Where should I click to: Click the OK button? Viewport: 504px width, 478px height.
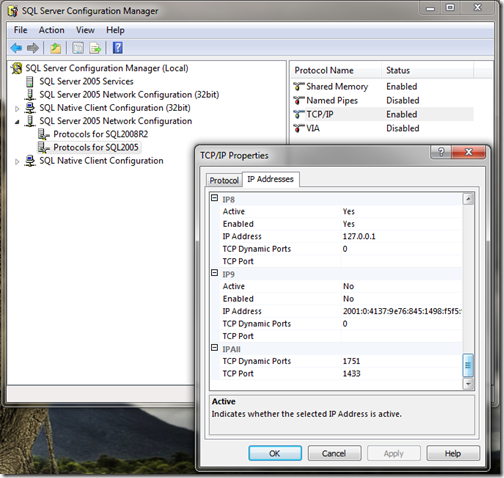point(275,453)
